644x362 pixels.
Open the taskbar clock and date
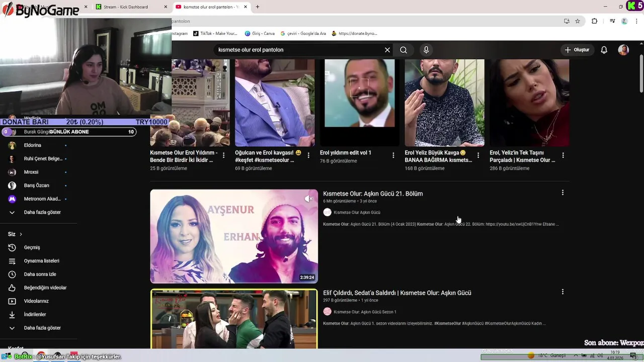point(615,355)
